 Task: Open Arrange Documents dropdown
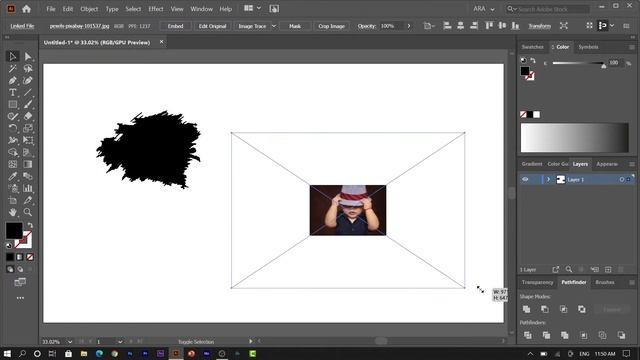point(252,9)
